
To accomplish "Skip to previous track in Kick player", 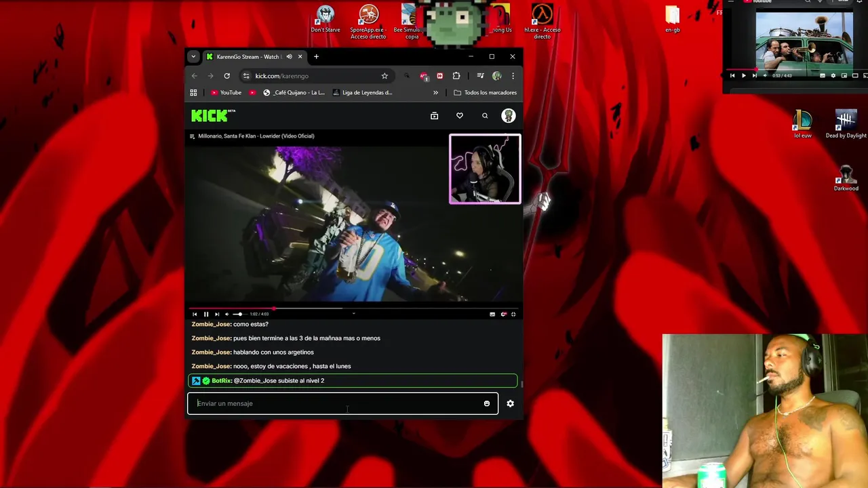I will 195,314.
